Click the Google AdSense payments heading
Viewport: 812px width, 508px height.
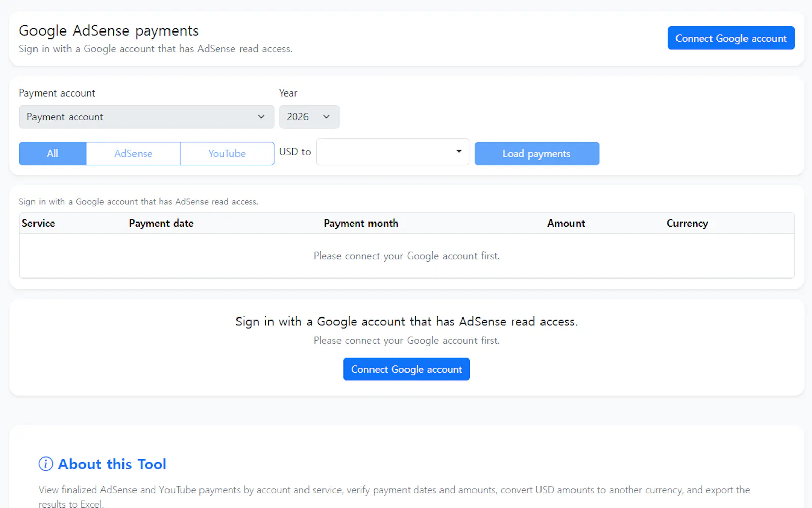tap(109, 30)
